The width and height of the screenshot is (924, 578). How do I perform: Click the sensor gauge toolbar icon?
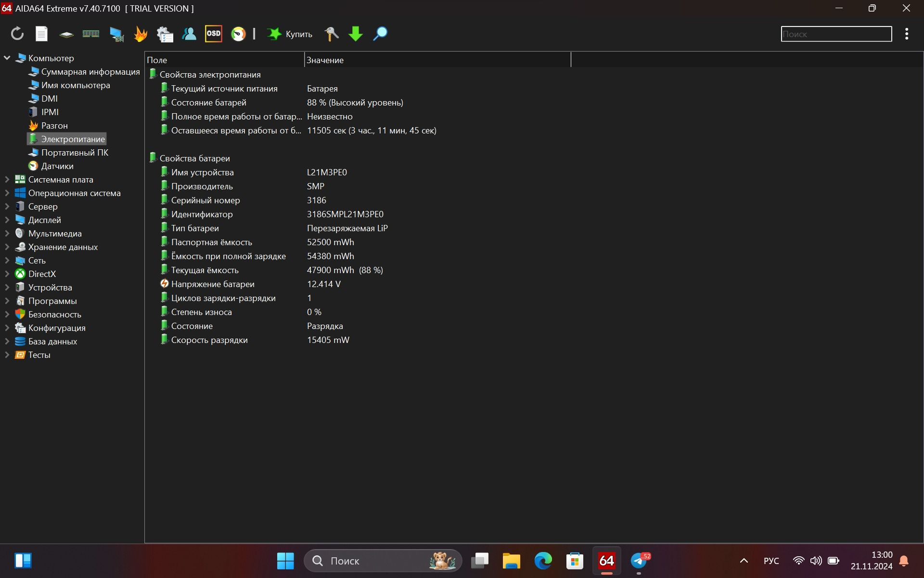pos(238,34)
